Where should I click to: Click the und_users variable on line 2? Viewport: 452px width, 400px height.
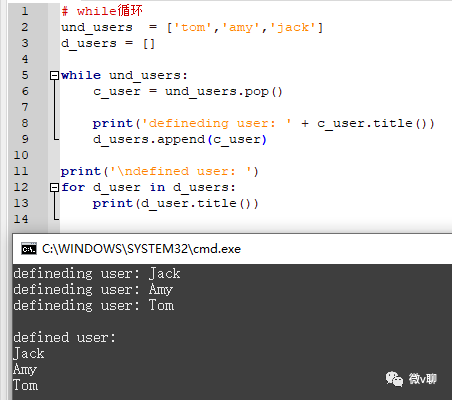[97, 28]
